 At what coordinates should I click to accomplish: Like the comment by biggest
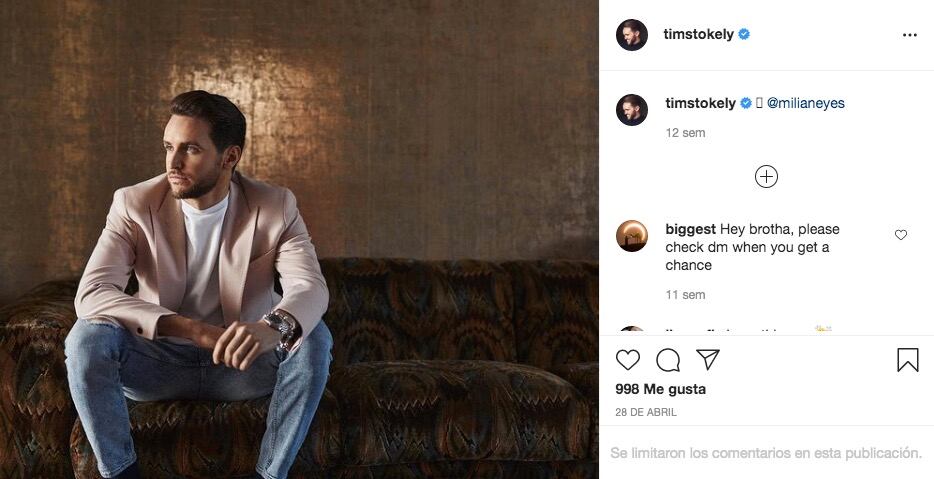[901, 235]
